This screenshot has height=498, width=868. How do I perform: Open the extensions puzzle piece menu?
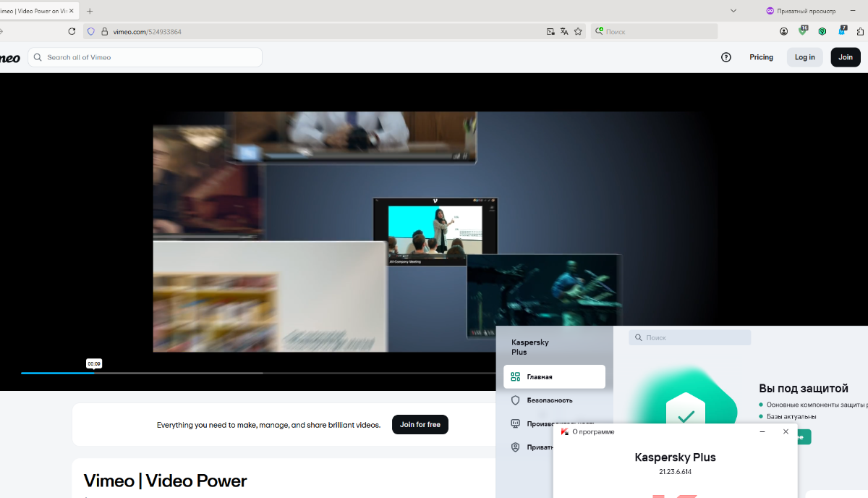860,31
